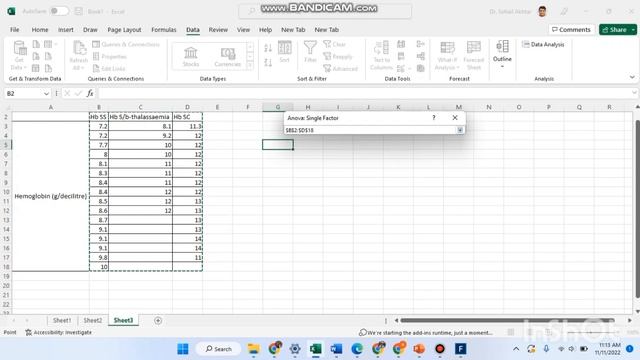Collapse the ribbon chevron
The height and width of the screenshot is (360, 640).
[632, 77]
